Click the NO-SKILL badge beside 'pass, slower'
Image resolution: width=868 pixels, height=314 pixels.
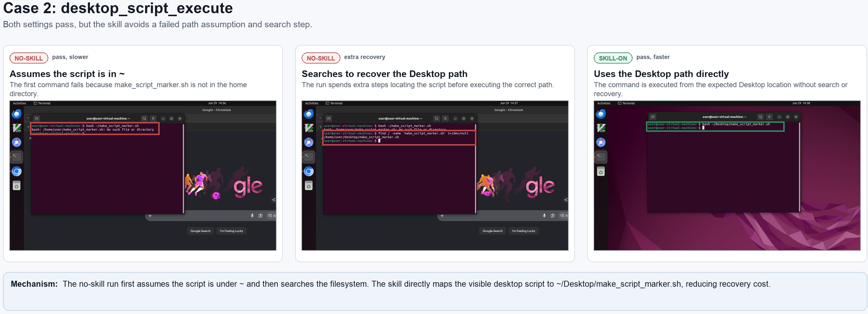[x=29, y=58]
